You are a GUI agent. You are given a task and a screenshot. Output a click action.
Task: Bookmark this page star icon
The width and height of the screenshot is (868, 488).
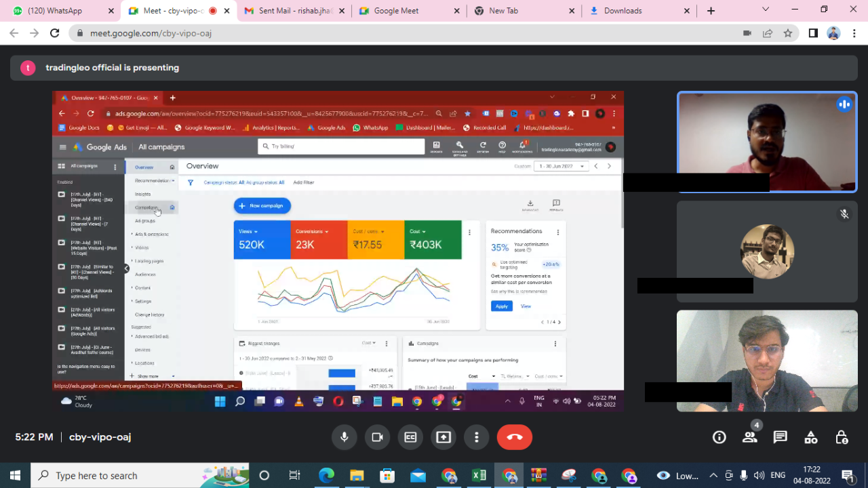pyautogui.click(x=787, y=33)
